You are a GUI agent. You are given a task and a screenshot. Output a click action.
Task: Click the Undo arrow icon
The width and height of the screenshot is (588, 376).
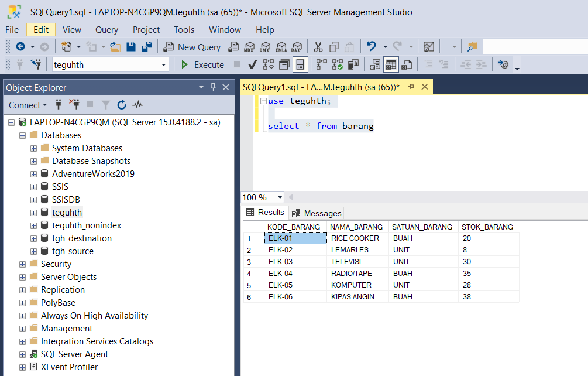click(372, 46)
